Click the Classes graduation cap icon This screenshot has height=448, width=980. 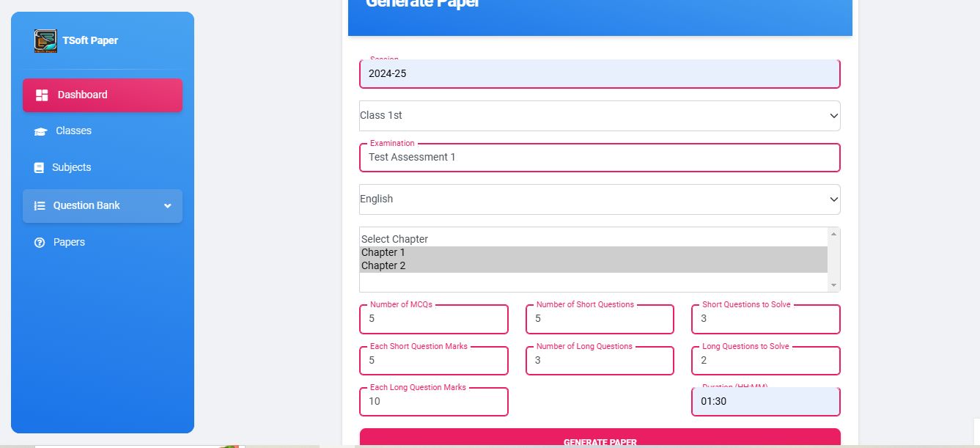40,132
